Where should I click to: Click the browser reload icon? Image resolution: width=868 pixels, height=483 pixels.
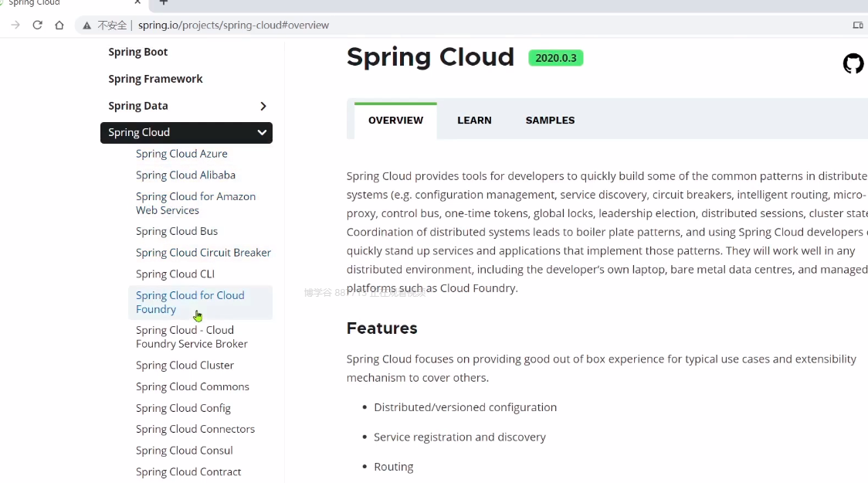[37, 25]
